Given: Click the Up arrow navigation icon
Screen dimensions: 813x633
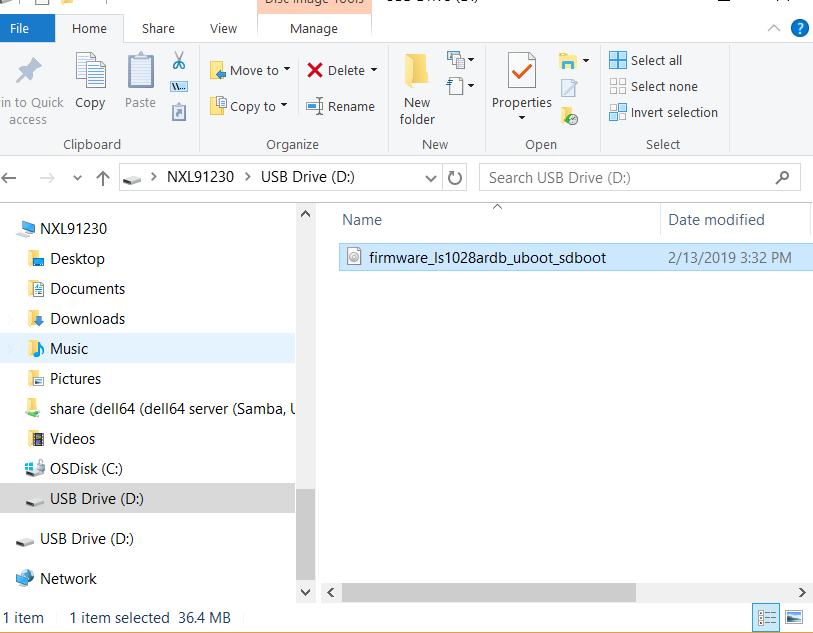Looking at the screenshot, I should click(102, 178).
